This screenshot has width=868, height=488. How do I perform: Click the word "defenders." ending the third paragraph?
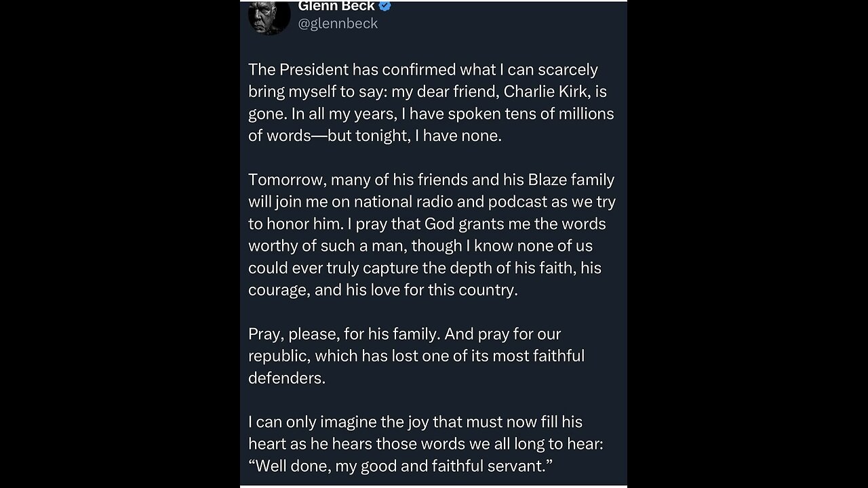287,378
